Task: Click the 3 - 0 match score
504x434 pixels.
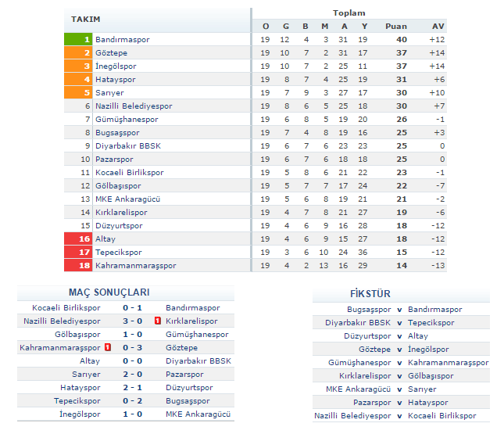Action: coord(133,321)
